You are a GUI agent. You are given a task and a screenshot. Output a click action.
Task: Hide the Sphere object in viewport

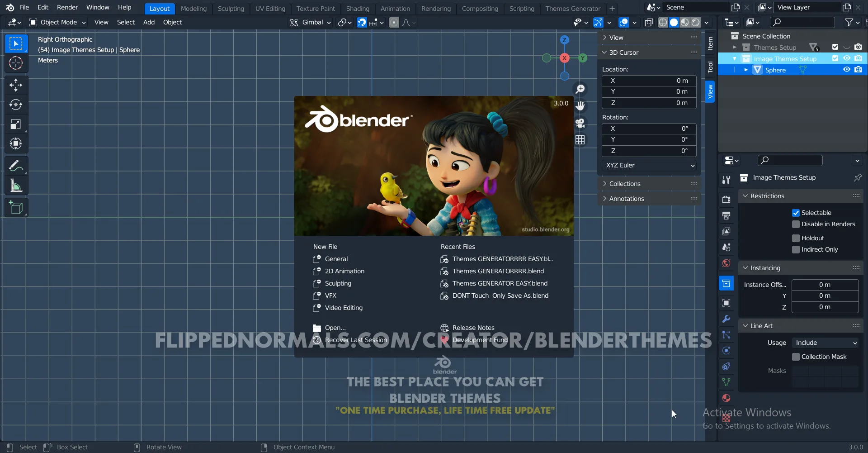click(x=846, y=70)
